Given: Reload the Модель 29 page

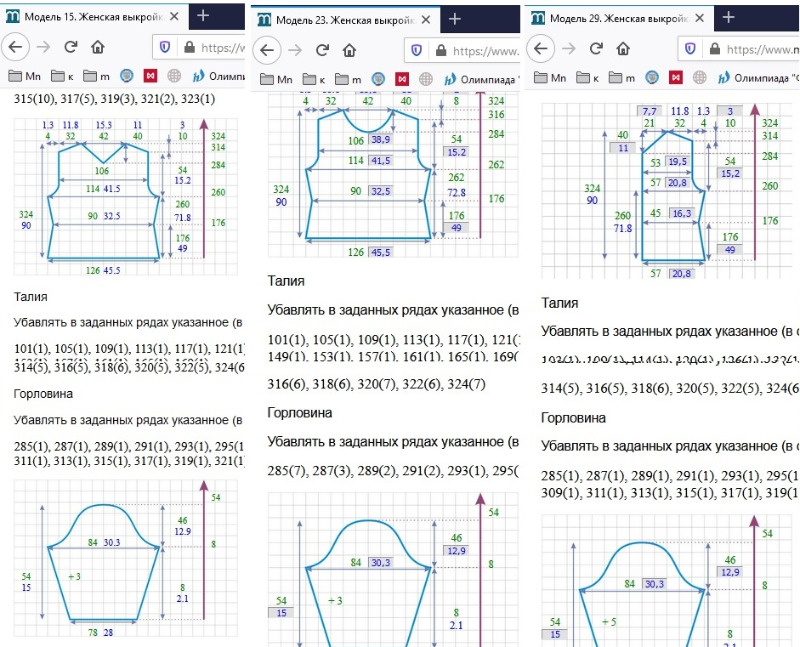Looking at the screenshot, I should coord(596,48).
